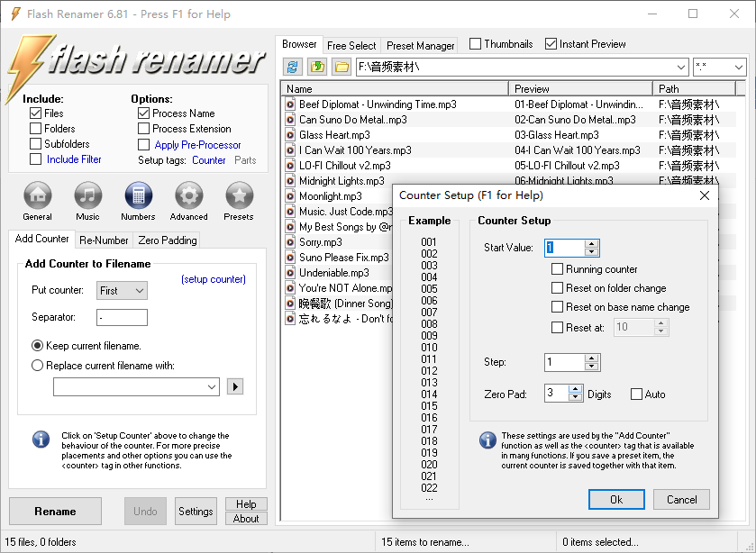756x553 pixels.
Task: Go up one folder level
Action: pos(317,67)
